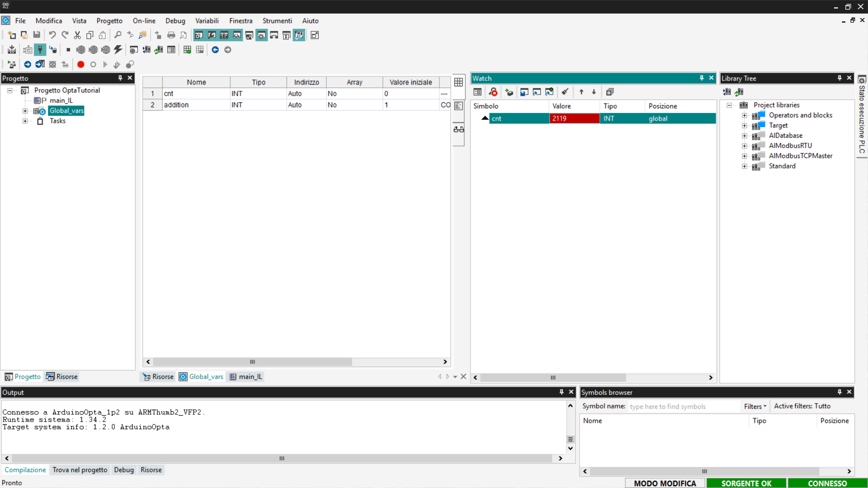Pin the Watch panel
Viewport: 868px width, 488px height.
click(x=702, y=78)
